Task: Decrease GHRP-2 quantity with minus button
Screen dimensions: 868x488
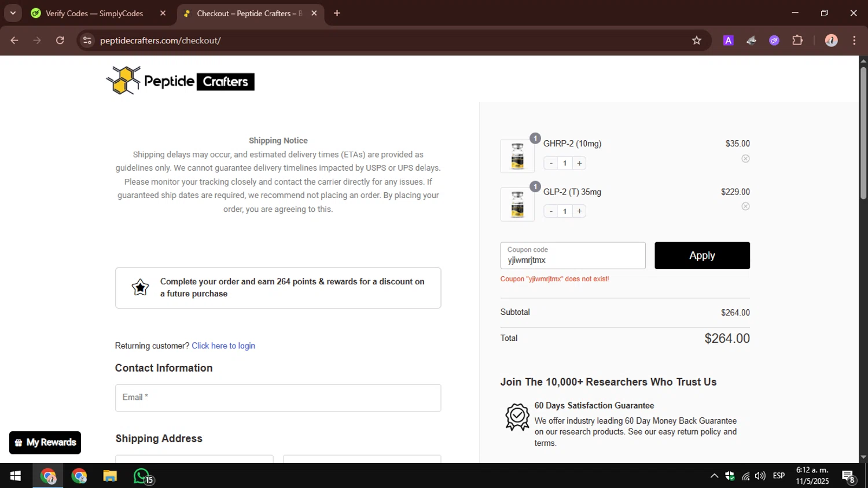Action: (x=551, y=163)
